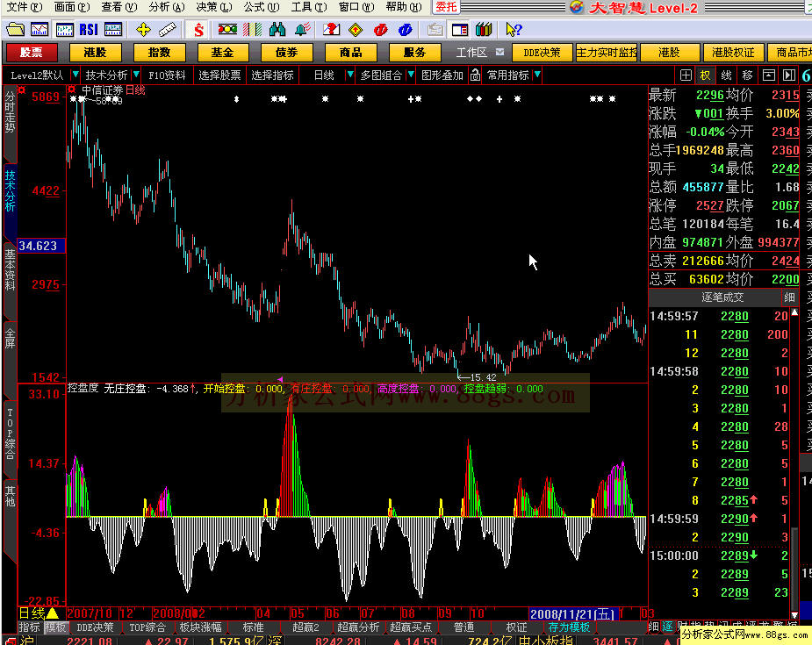Image resolution: width=812 pixels, height=645 pixels.
Task: Click the 34.623 price axis label
Action: pyautogui.click(x=41, y=246)
